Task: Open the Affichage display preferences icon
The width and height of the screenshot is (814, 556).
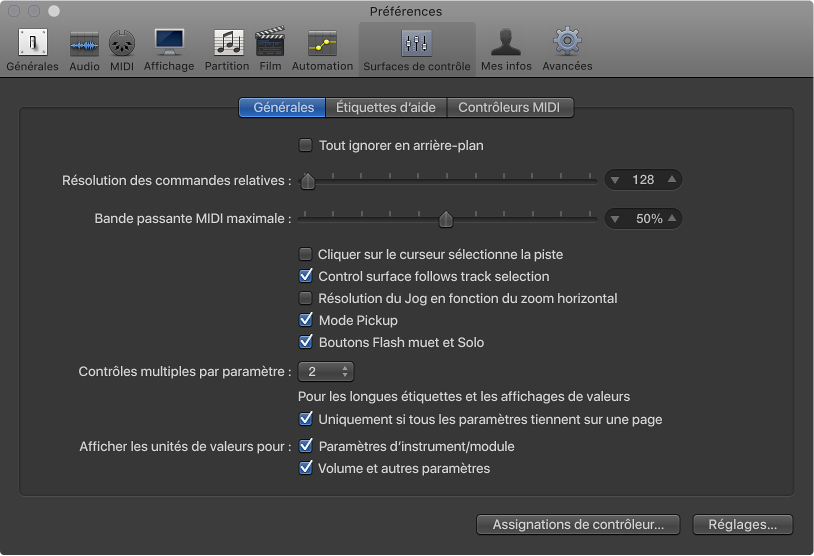Action: pyautogui.click(x=169, y=44)
